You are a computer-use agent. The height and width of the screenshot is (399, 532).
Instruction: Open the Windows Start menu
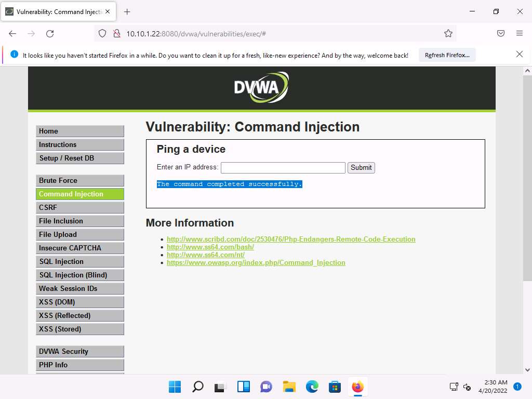pos(175,387)
